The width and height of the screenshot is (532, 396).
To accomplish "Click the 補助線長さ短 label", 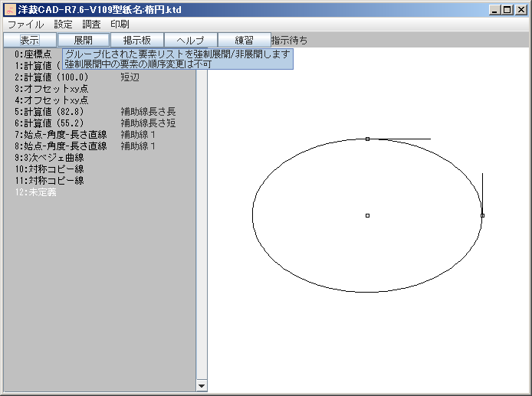I will tap(148, 123).
